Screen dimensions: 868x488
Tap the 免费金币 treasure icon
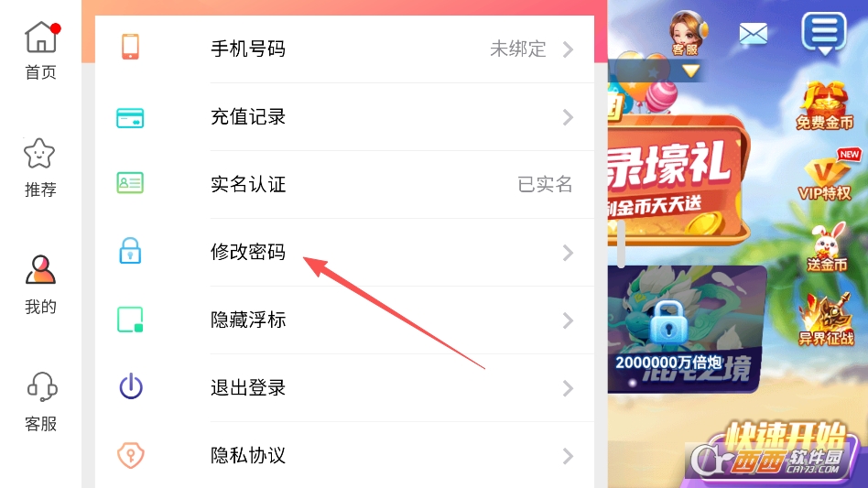click(825, 105)
